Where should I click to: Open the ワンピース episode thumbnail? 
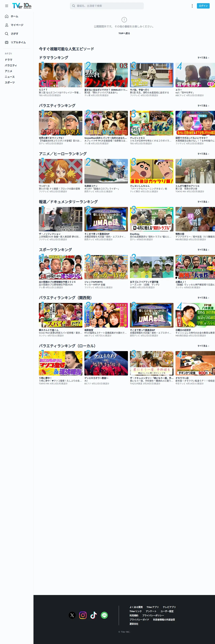pos(61,171)
